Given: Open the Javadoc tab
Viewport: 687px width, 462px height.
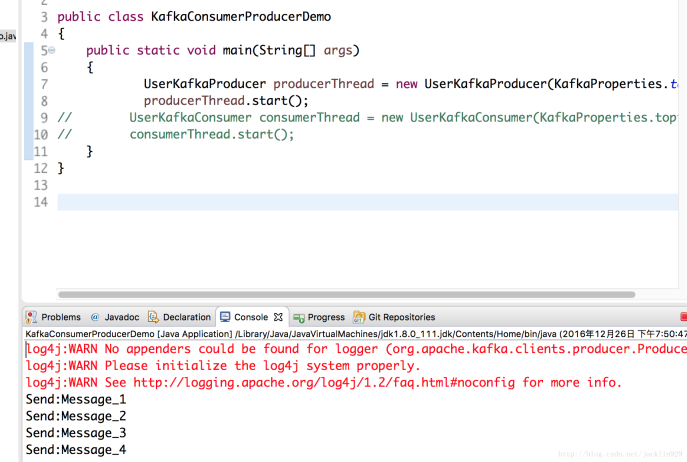Looking at the screenshot, I should [x=115, y=317].
